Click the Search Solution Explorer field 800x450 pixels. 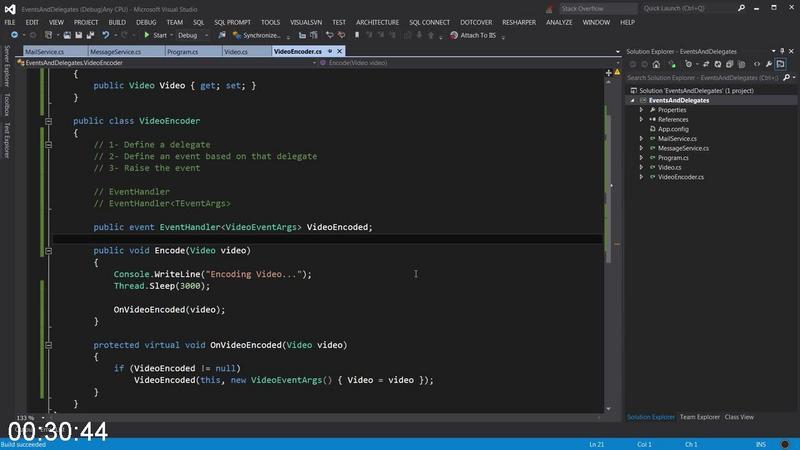(703, 78)
